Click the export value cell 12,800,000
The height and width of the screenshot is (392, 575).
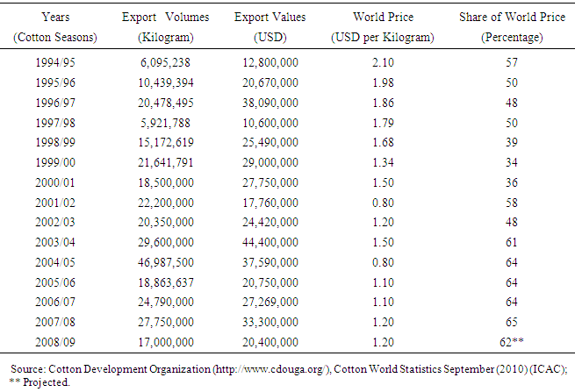click(x=270, y=62)
